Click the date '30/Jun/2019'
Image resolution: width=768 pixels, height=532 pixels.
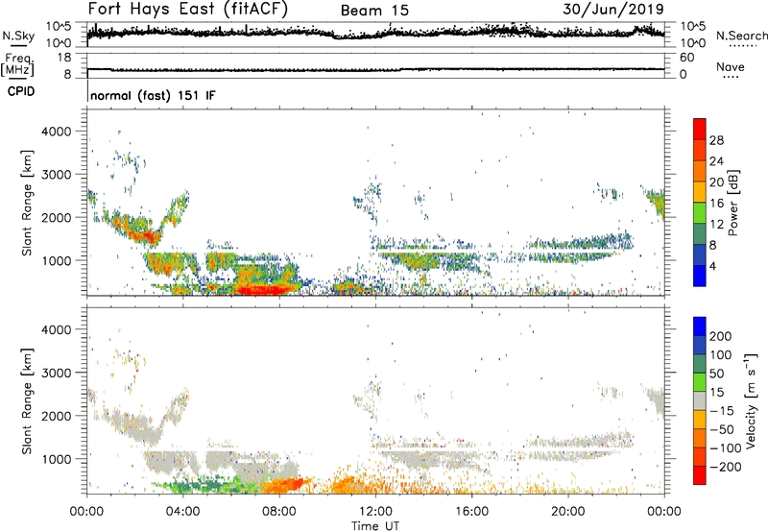coord(613,10)
